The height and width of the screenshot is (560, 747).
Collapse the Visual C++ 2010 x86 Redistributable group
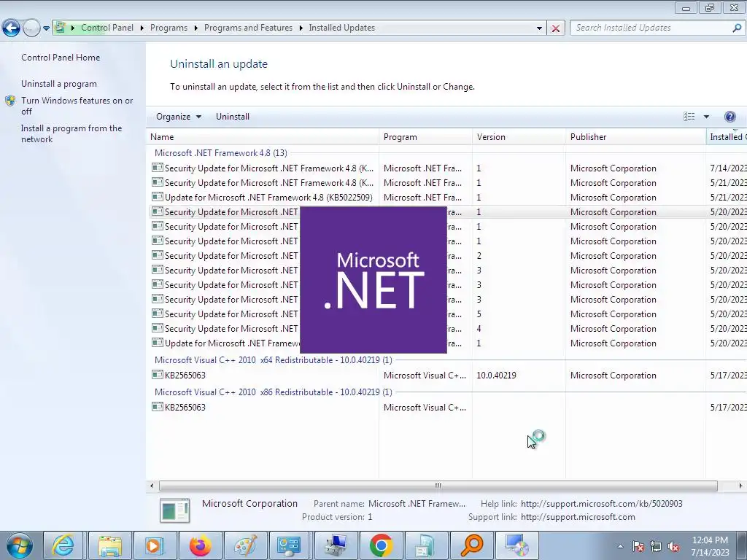coord(273,392)
